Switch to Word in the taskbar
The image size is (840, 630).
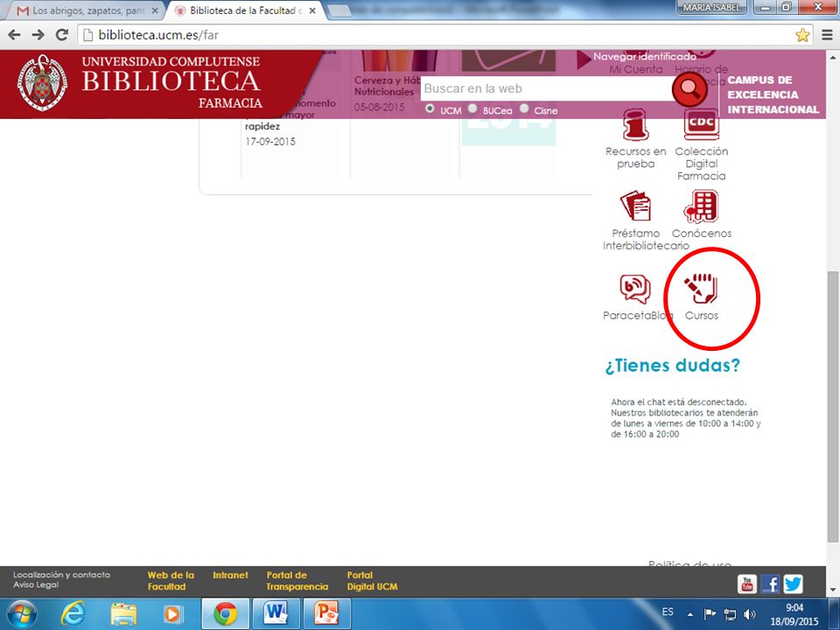point(276,614)
